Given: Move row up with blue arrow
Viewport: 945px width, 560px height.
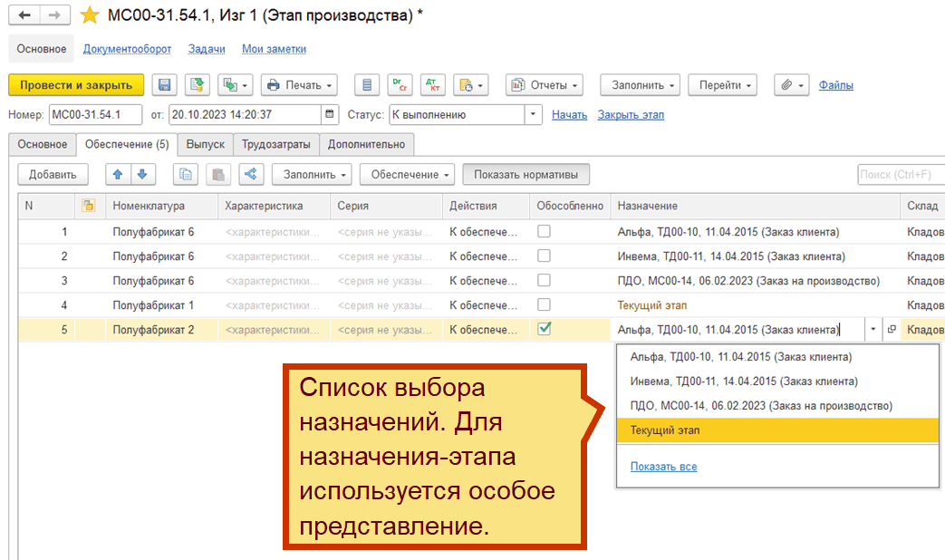Looking at the screenshot, I should coord(118,174).
